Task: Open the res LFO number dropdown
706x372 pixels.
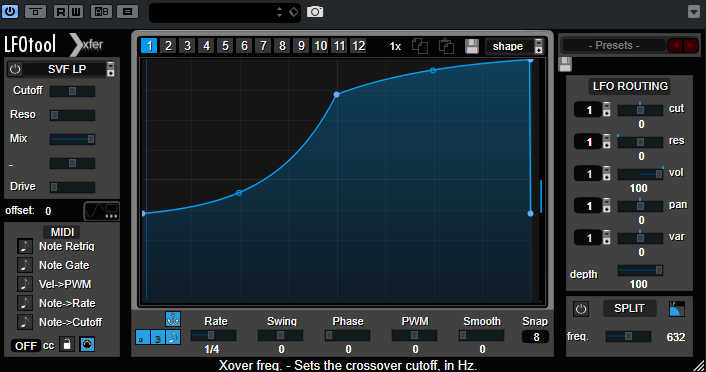Action: coord(606,141)
